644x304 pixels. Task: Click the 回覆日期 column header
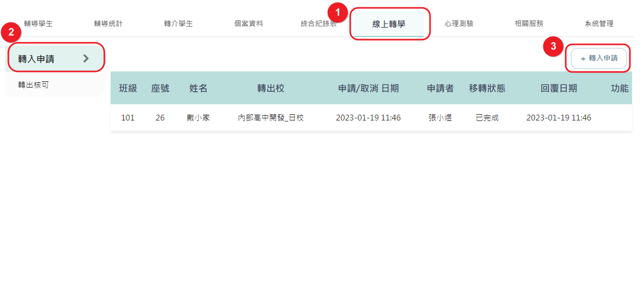pyautogui.click(x=559, y=89)
